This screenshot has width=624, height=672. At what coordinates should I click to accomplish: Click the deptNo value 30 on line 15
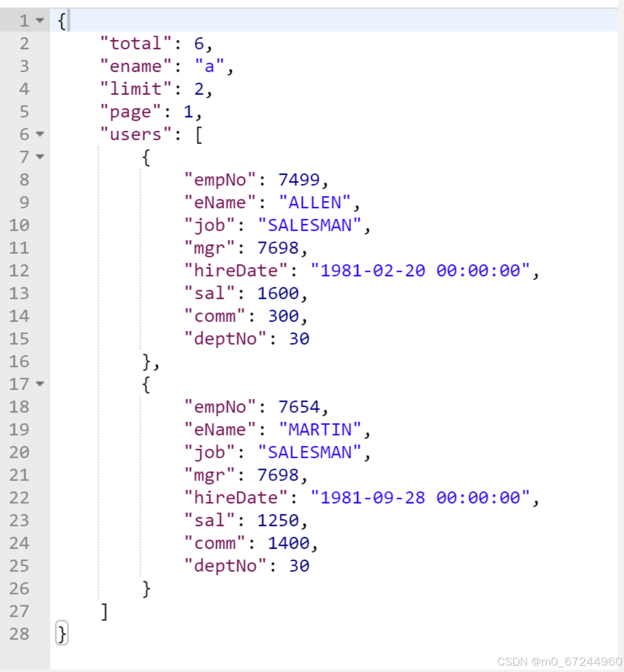(x=299, y=339)
